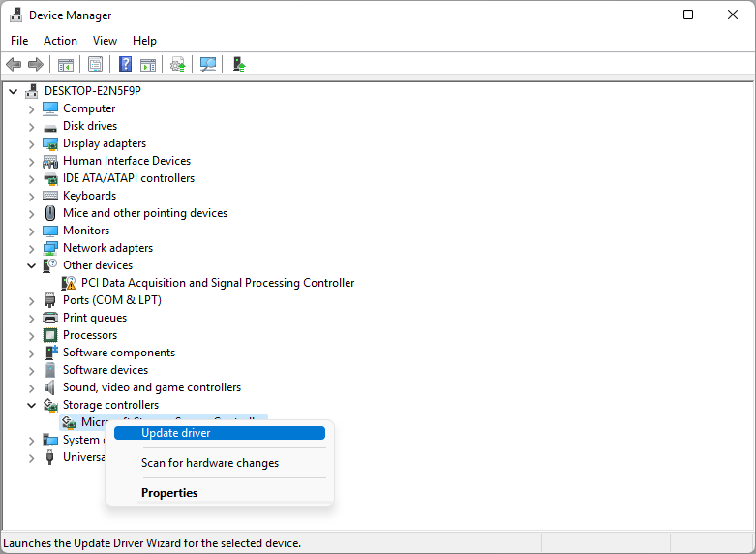Image resolution: width=756 pixels, height=554 pixels.
Task: Select Other devices label
Action: [98, 265]
